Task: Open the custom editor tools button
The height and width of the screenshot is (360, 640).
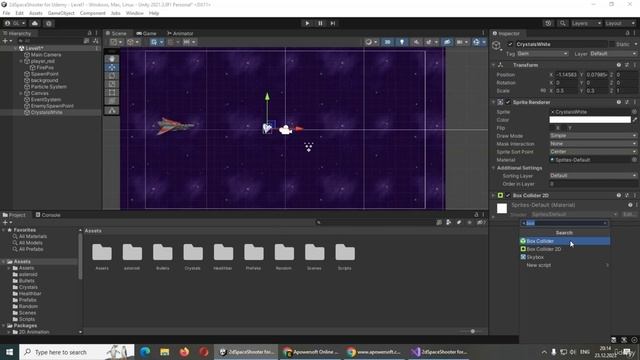Action: 111,111
